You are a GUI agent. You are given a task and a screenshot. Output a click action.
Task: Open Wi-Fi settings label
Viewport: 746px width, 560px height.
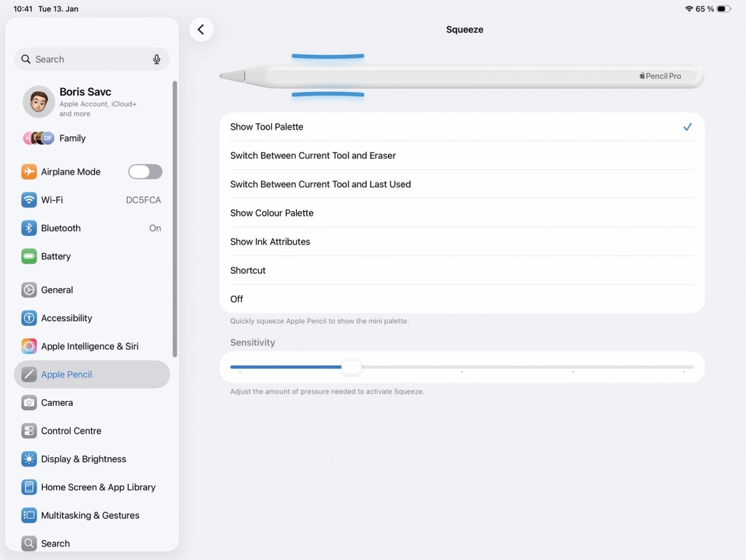pyautogui.click(x=52, y=200)
